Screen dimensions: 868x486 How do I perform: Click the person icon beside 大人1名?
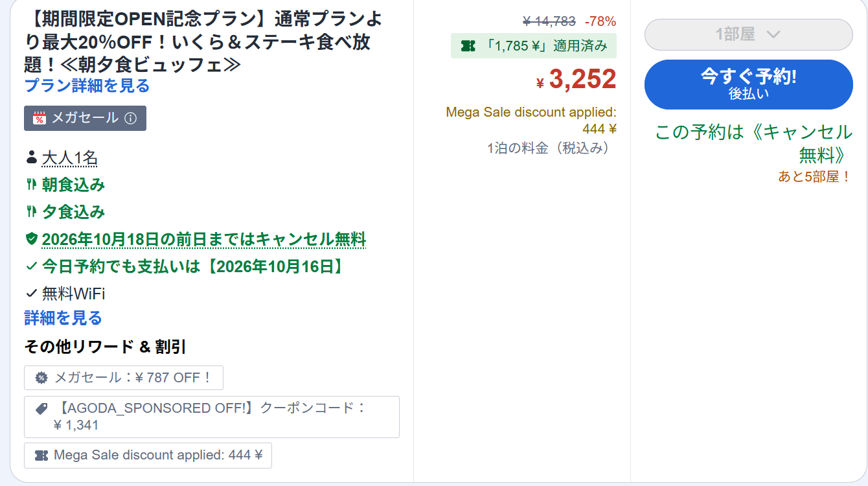coord(31,157)
